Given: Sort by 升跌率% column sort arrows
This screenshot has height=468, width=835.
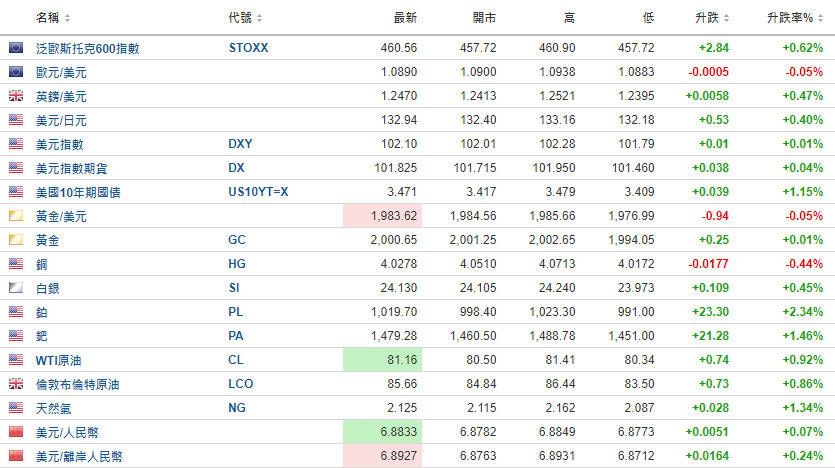Looking at the screenshot, I should pyautogui.click(x=820, y=18).
